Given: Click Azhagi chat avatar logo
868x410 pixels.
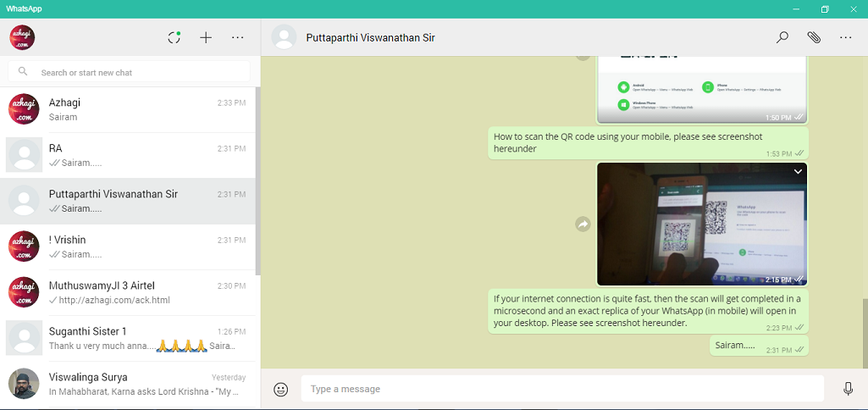Looking at the screenshot, I should [x=23, y=109].
